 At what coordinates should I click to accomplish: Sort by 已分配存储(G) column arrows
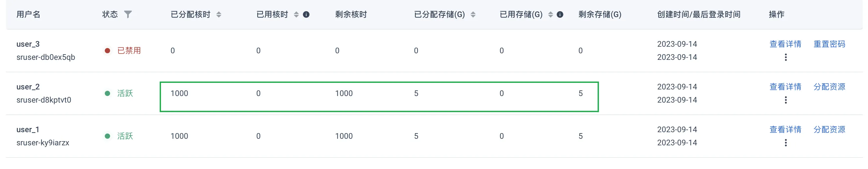click(473, 14)
